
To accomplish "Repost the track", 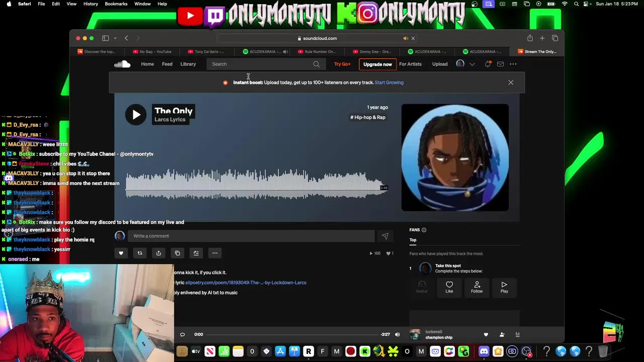I will pyautogui.click(x=140, y=253).
